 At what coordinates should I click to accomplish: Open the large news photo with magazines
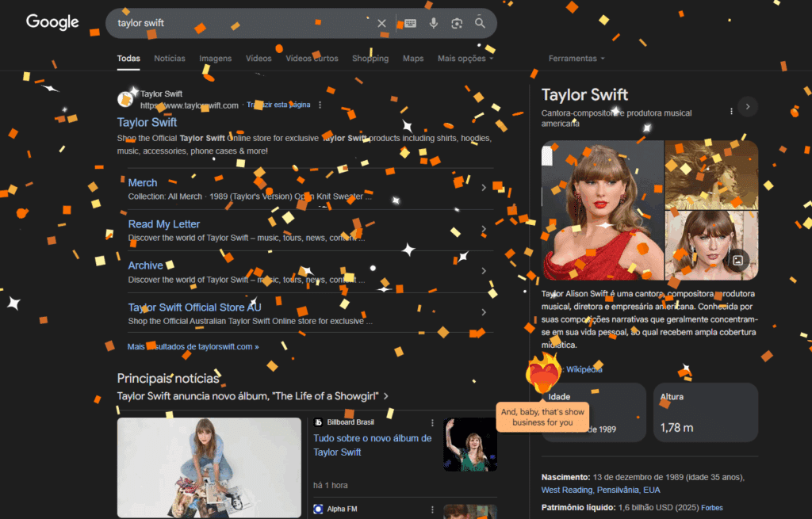coord(209,467)
